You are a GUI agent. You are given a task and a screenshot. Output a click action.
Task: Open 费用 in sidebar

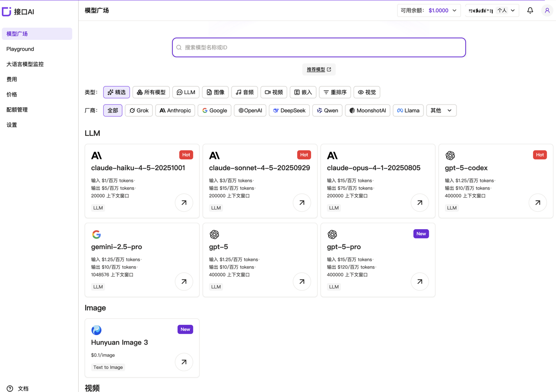tap(37, 79)
